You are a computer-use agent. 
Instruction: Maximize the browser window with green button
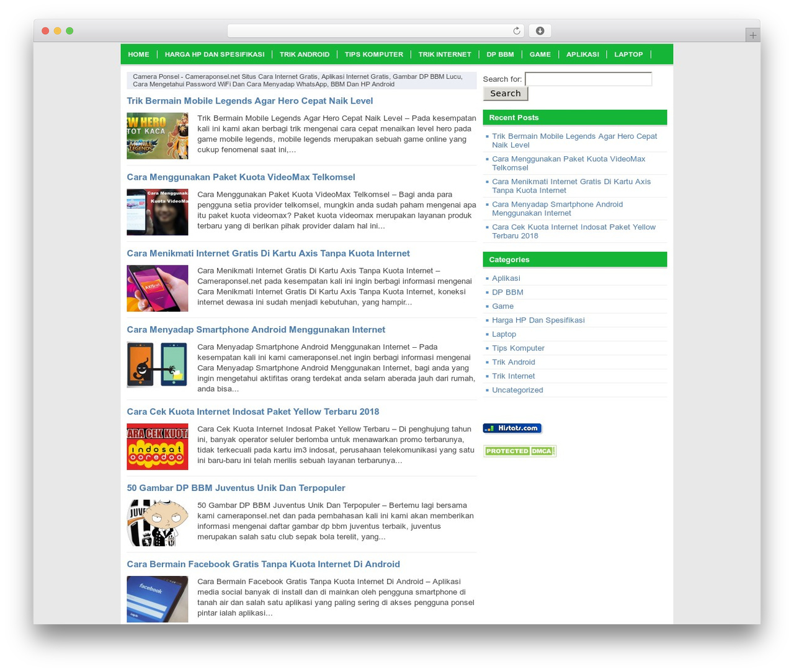(x=69, y=31)
